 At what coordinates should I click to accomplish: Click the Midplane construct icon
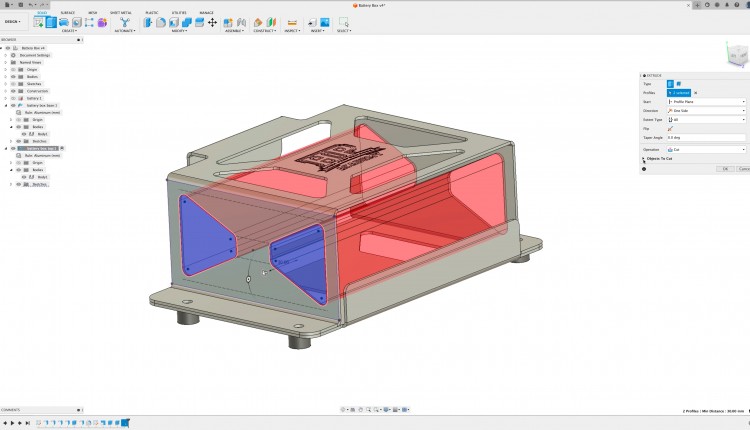(271, 22)
